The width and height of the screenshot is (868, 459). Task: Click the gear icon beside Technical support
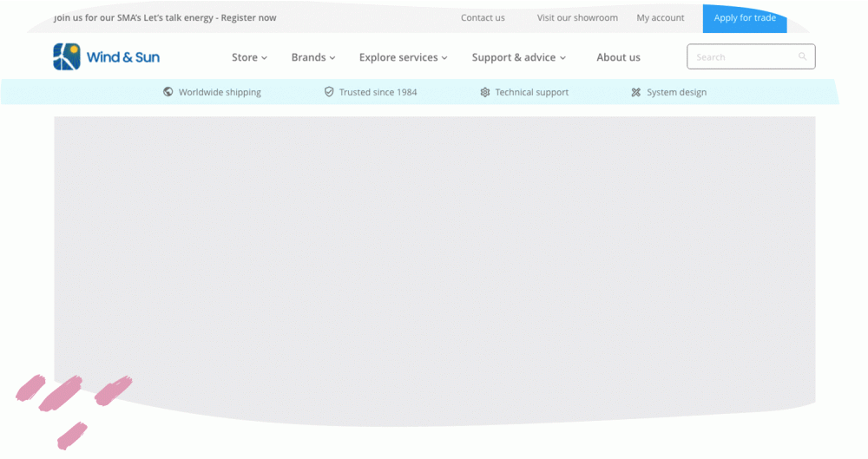[485, 92]
